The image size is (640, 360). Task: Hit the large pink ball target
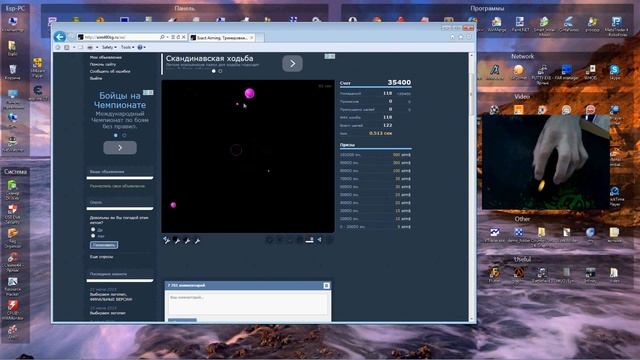pos(249,93)
